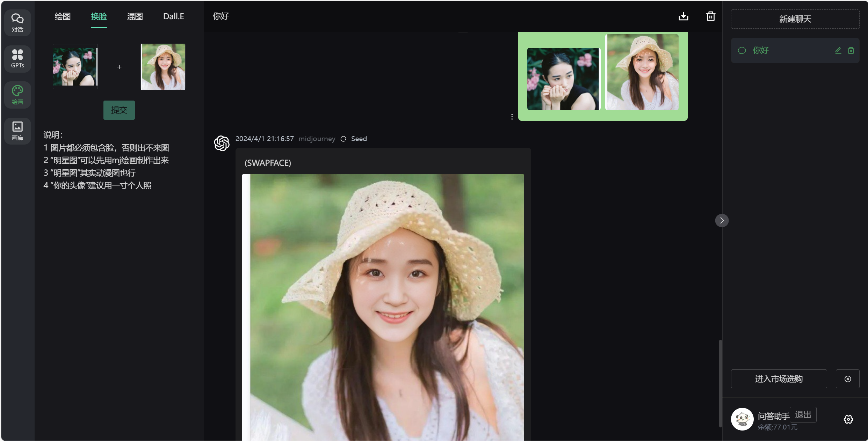Open the settings gear icon

pyautogui.click(x=848, y=419)
